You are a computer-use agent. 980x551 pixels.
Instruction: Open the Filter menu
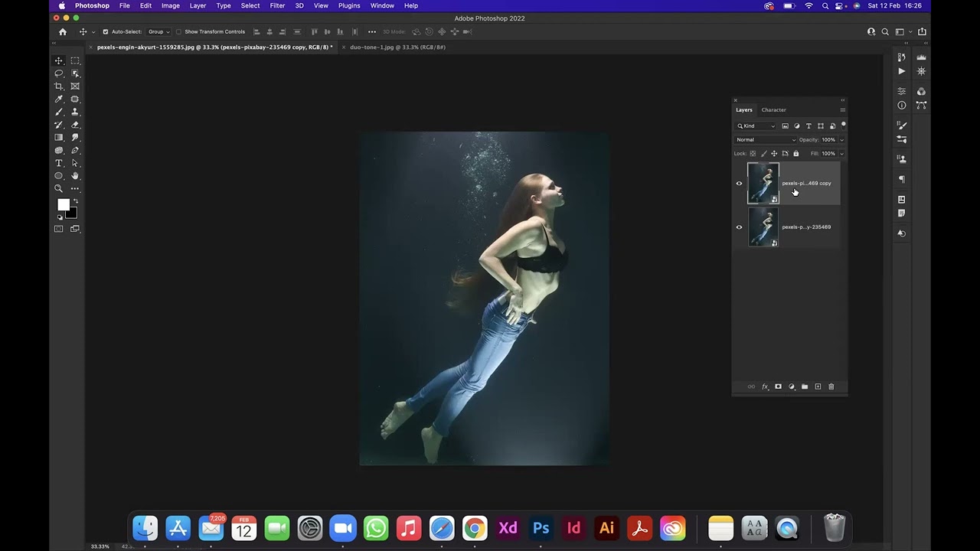[x=277, y=5]
